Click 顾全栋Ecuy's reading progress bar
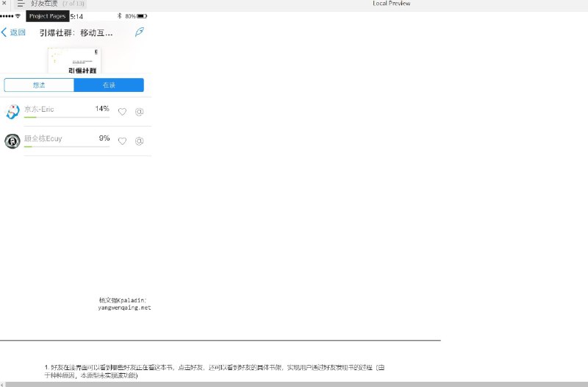The height and width of the screenshot is (387, 588). coord(67,146)
